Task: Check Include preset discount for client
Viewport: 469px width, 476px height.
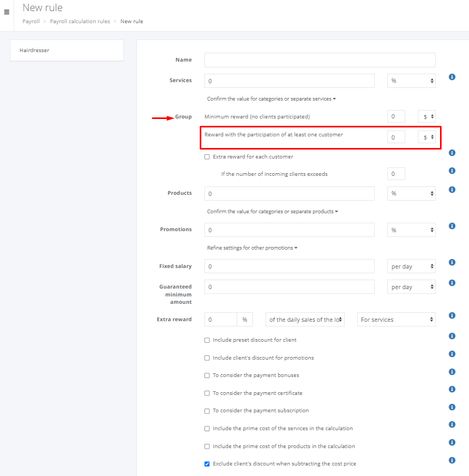Action: point(207,340)
